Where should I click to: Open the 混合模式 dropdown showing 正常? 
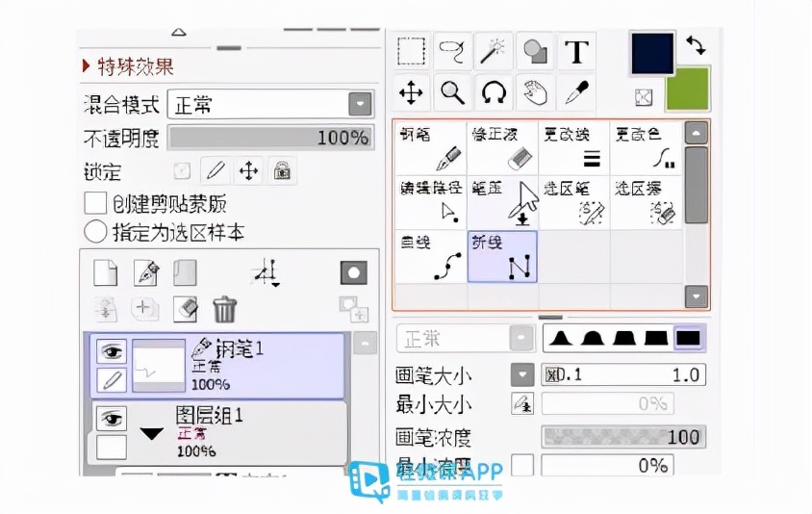271,104
